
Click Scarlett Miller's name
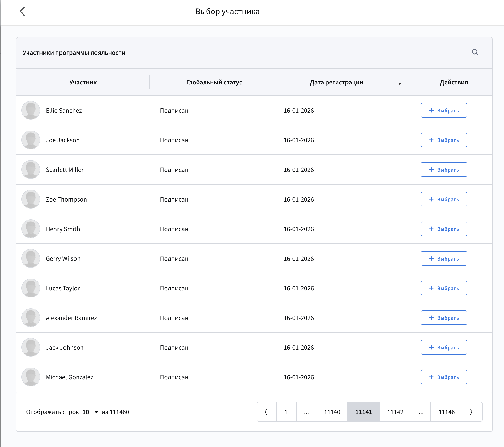coord(65,170)
